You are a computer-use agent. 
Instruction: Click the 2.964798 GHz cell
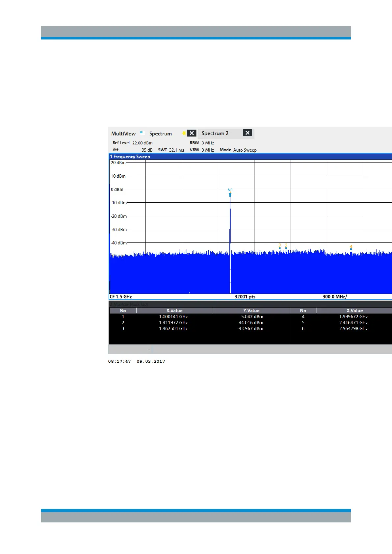click(353, 329)
